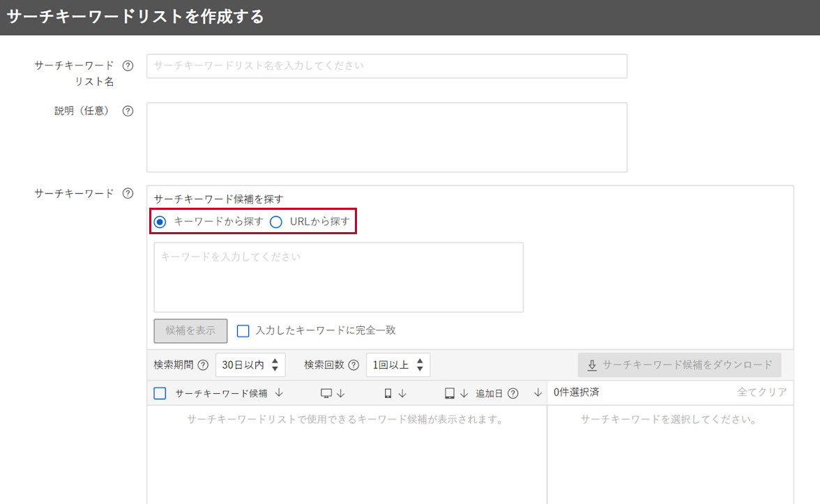Image resolution: width=820 pixels, height=504 pixels.
Task: Open the 検索期間 30日以内 dropdown
Action: point(250,365)
